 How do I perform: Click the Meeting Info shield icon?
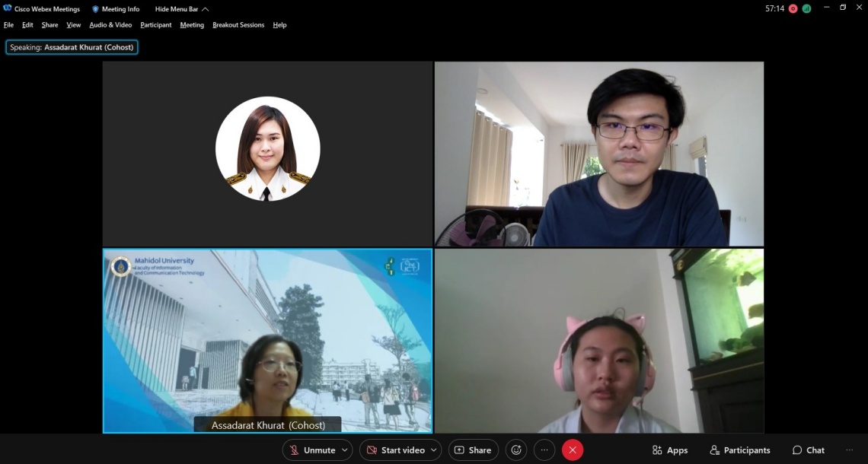click(96, 9)
